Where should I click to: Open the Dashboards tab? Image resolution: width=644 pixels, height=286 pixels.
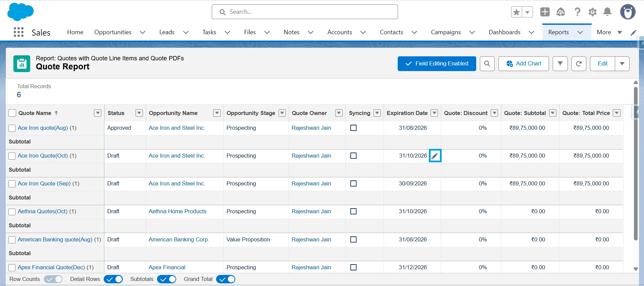point(504,32)
